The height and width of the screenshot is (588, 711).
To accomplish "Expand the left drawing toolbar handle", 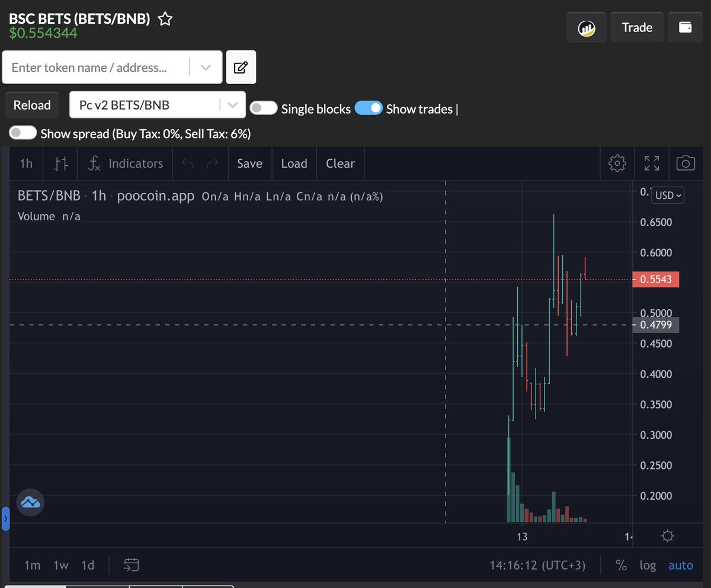I will coord(6,519).
